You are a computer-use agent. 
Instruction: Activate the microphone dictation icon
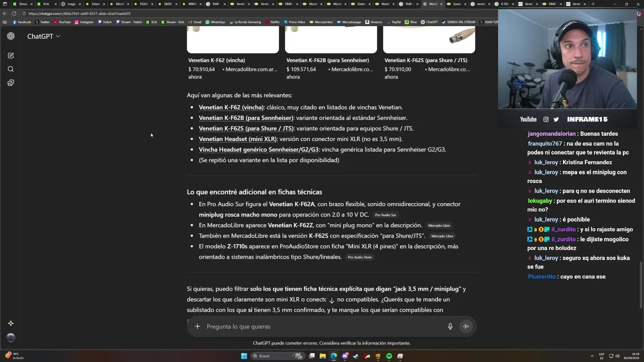pos(450,326)
